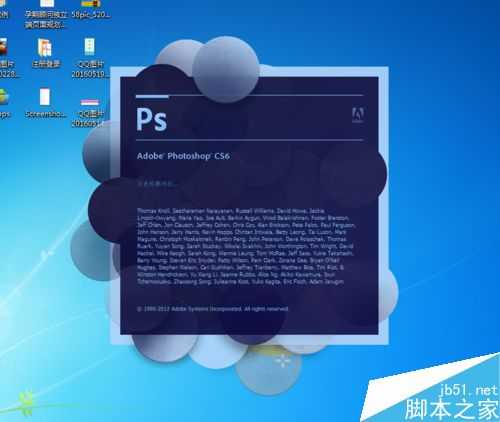Click the Thomas Knoll credits paragraph
This screenshot has width=500, height=422.
pos(246,246)
